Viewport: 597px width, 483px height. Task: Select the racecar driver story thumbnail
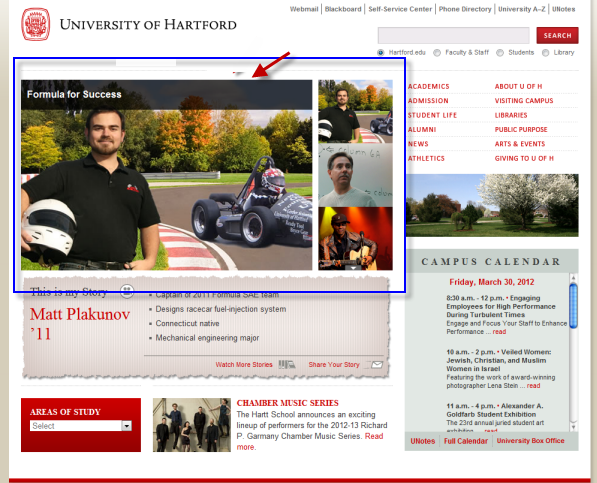[355, 111]
